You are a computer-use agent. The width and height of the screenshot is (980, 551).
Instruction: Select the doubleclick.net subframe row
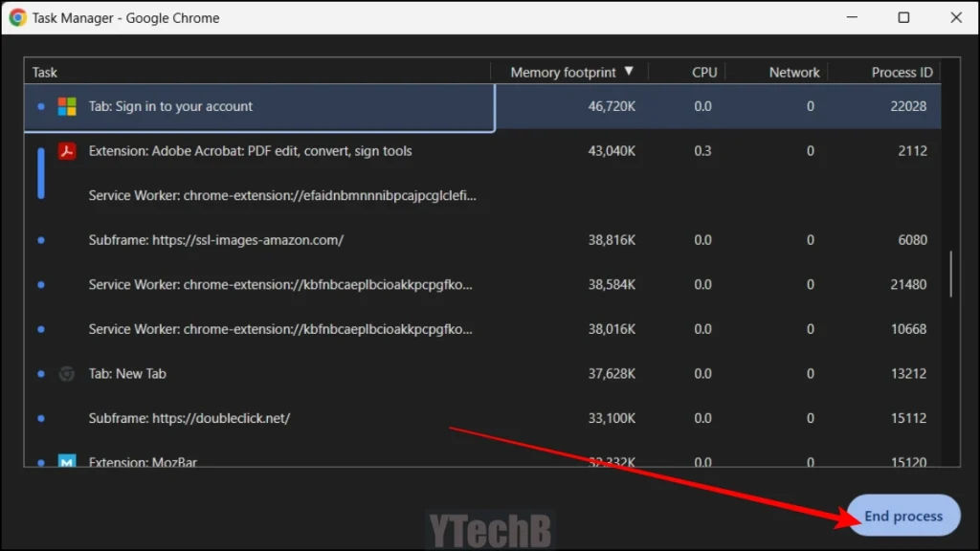point(482,418)
